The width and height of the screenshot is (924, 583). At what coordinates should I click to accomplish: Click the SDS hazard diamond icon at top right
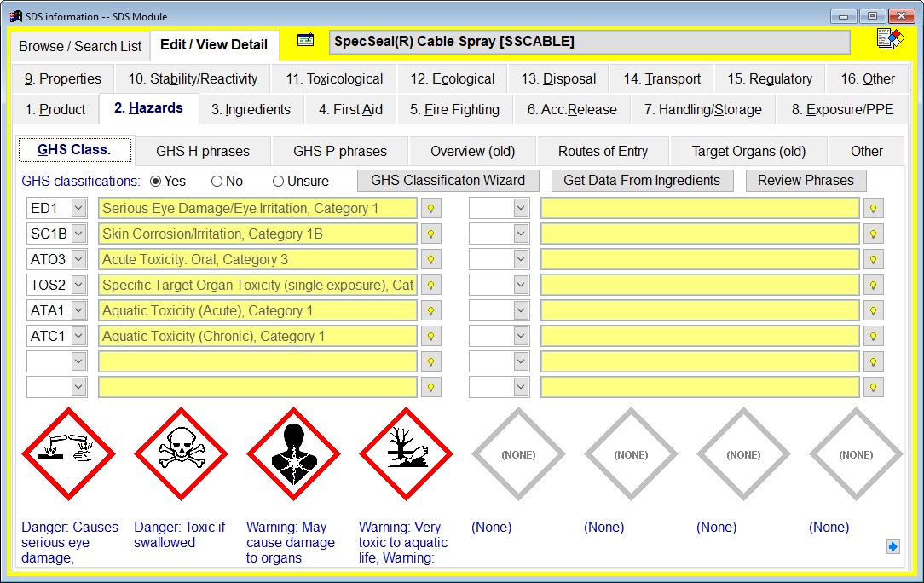[891, 39]
